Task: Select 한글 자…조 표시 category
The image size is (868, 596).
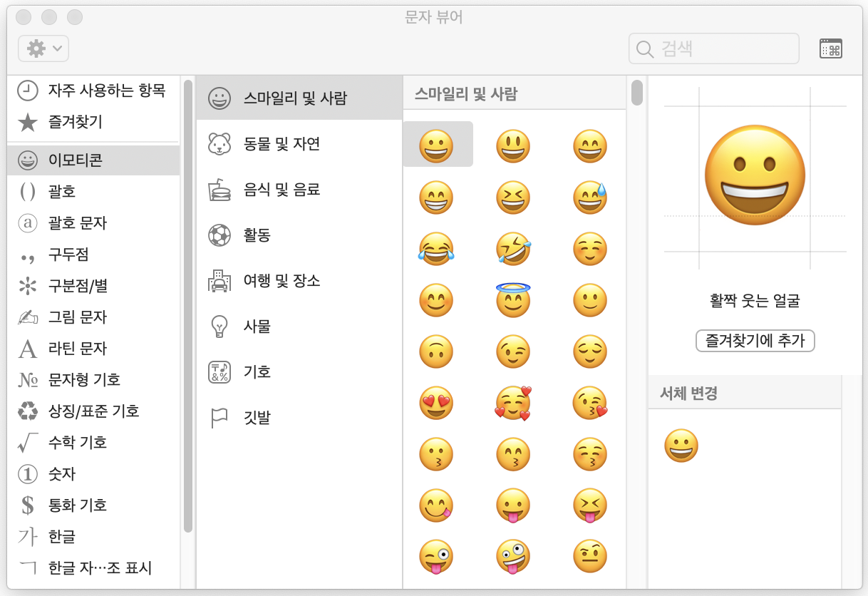Action: click(93, 568)
